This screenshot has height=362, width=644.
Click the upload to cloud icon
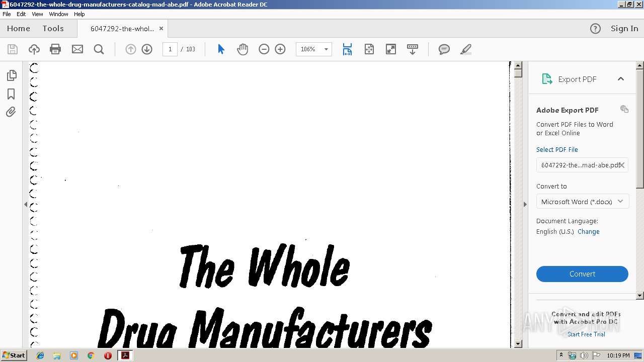point(34,49)
